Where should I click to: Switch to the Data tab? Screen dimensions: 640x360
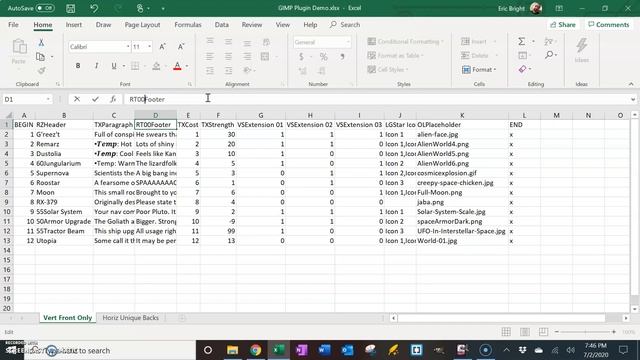coord(222,25)
